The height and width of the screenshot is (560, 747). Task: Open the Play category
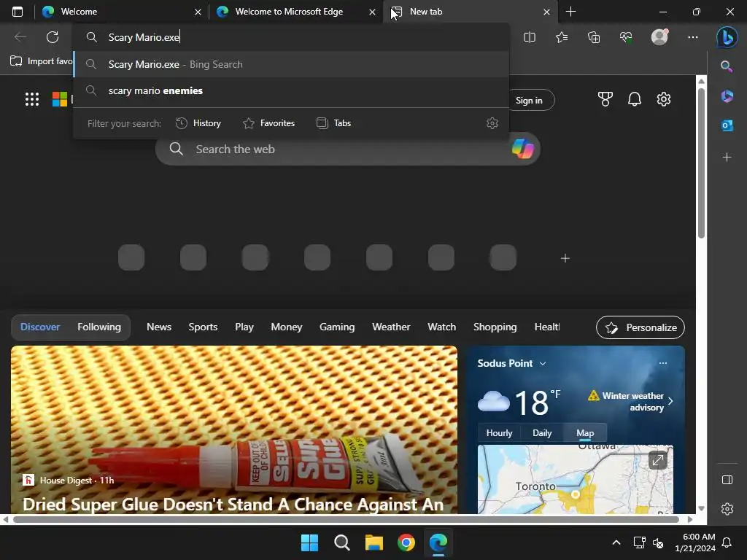244,327
